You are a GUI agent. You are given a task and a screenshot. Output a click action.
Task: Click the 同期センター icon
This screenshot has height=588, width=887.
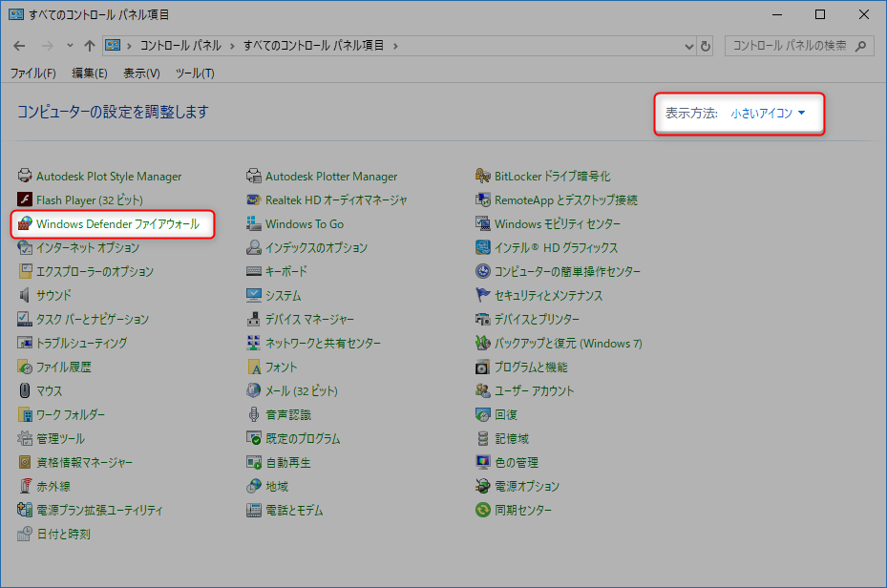482,510
